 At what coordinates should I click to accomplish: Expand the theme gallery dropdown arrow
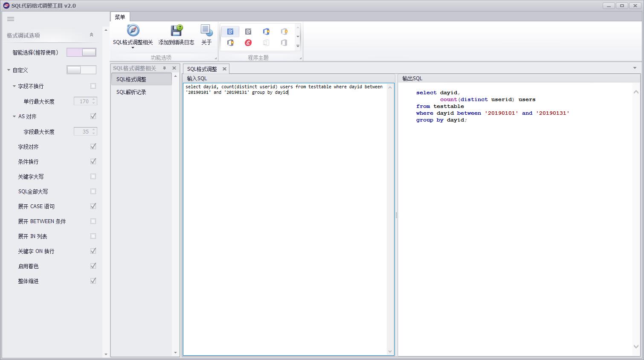tap(298, 46)
